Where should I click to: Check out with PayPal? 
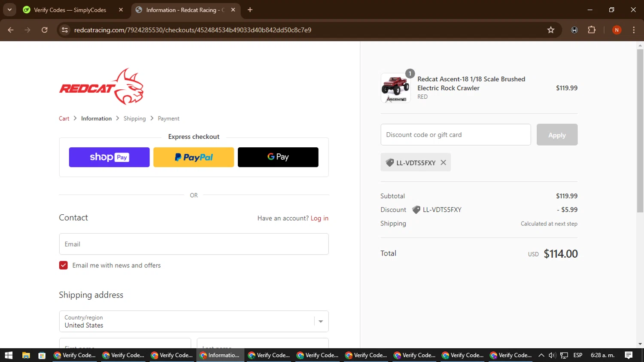194,157
